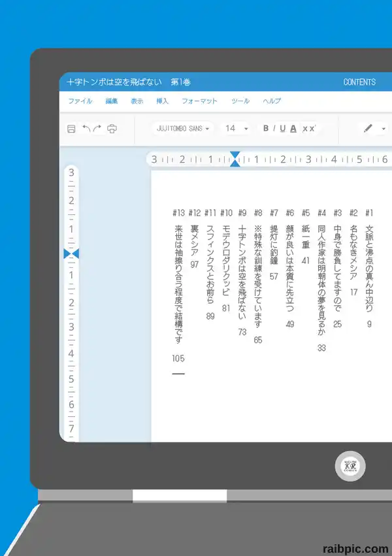
Task: Open the フォーマット menu
Action: (199, 101)
